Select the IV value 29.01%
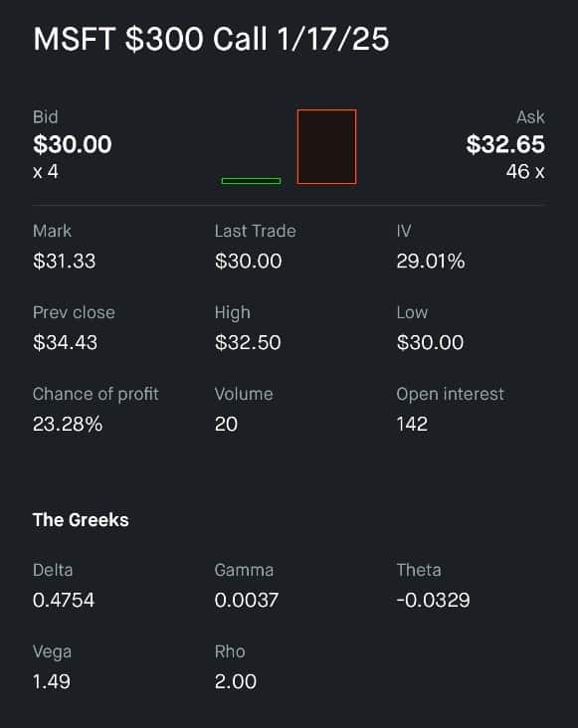Screen dimensions: 578x728 click(431, 261)
